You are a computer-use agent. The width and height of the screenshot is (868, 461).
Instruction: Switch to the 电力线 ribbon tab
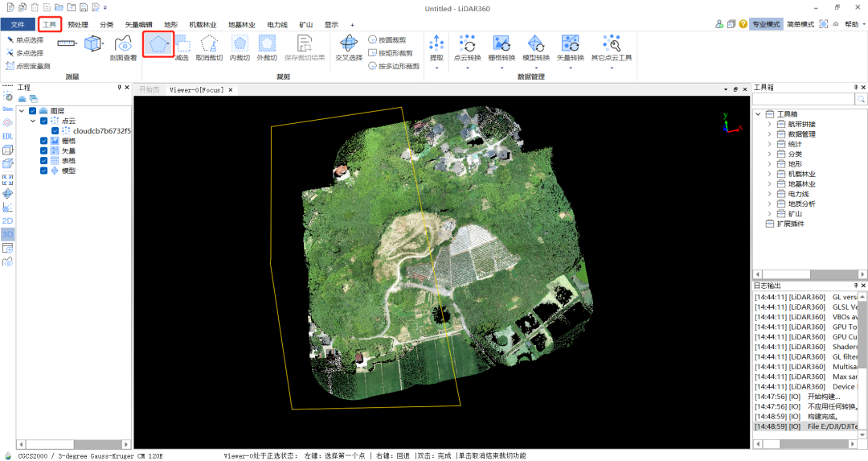[277, 24]
